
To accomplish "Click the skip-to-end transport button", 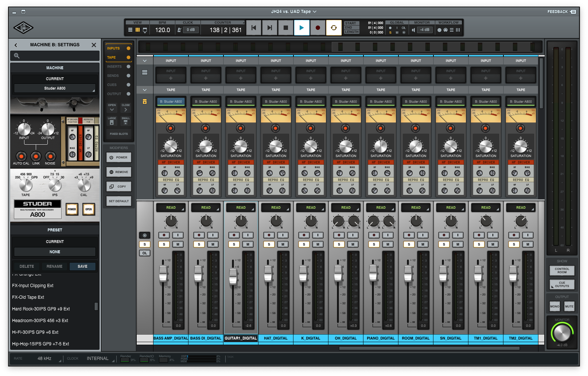I will click(270, 28).
